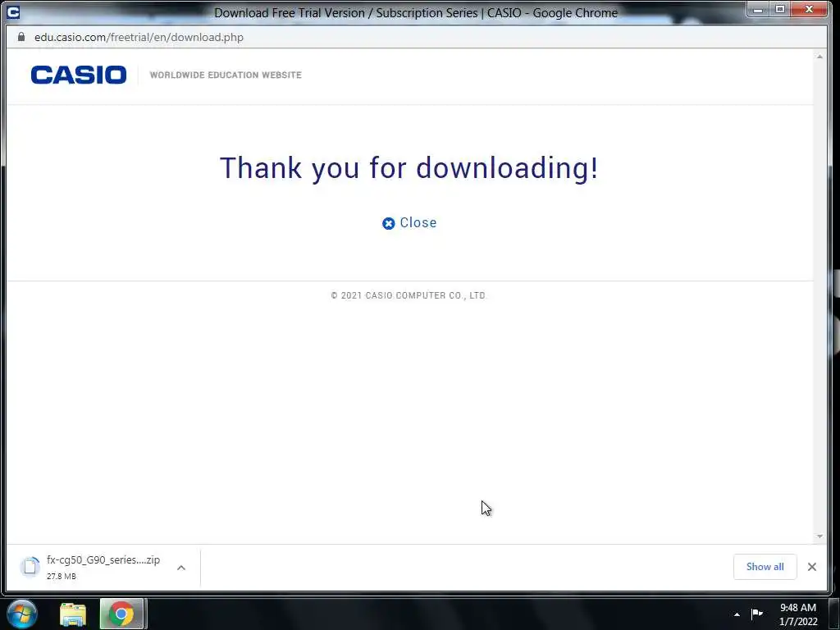The height and width of the screenshot is (630, 840).
Task: Click the Chrome window title bar icon
Action: (13, 11)
